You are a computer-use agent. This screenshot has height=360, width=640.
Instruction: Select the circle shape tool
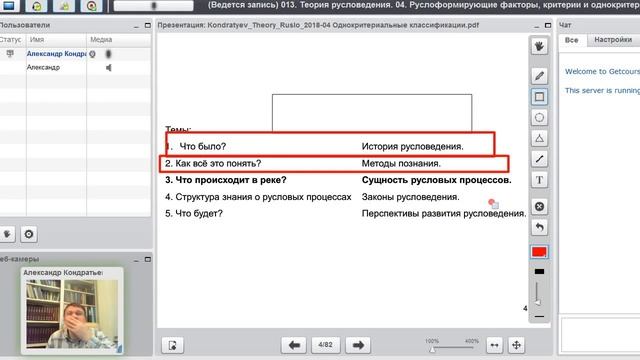pyautogui.click(x=539, y=118)
